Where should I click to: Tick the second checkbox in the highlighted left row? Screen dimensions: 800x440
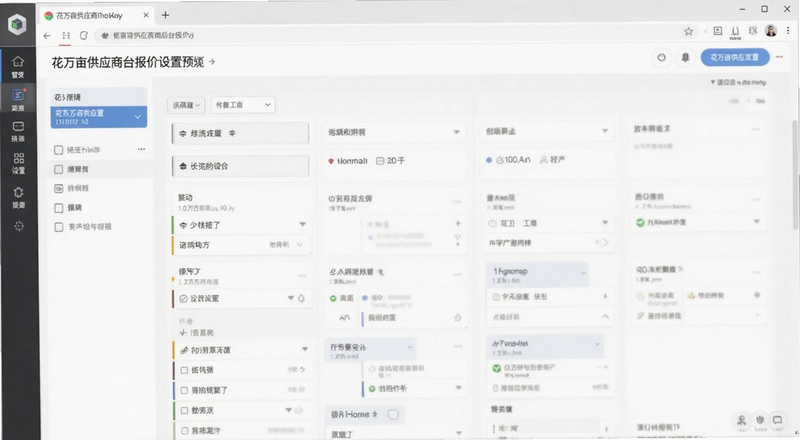click(x=58, y=169)
